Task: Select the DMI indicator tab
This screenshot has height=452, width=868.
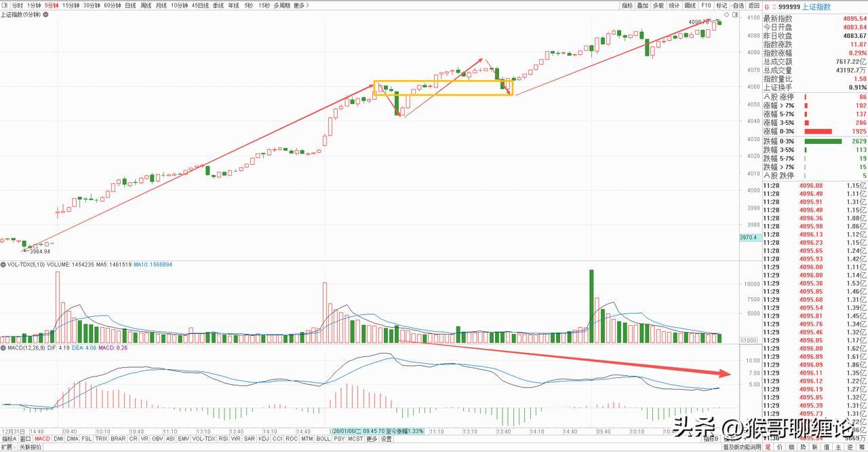Action: [58, 438]
